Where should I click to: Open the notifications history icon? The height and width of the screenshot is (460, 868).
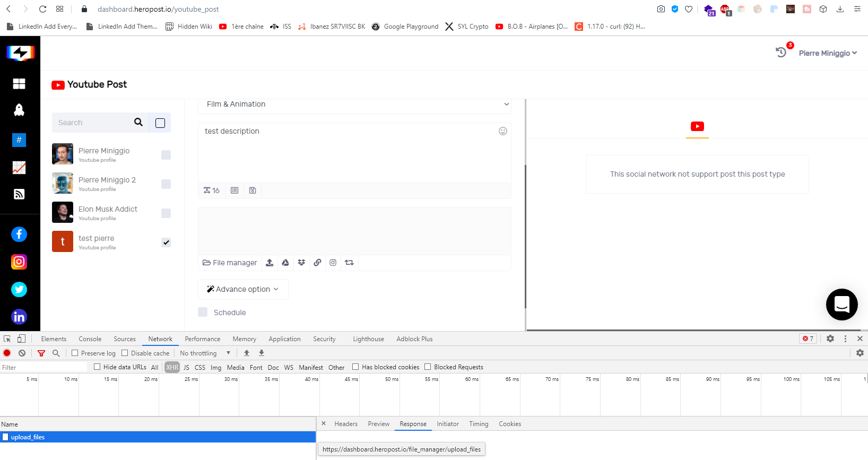[x=781, y=52]
